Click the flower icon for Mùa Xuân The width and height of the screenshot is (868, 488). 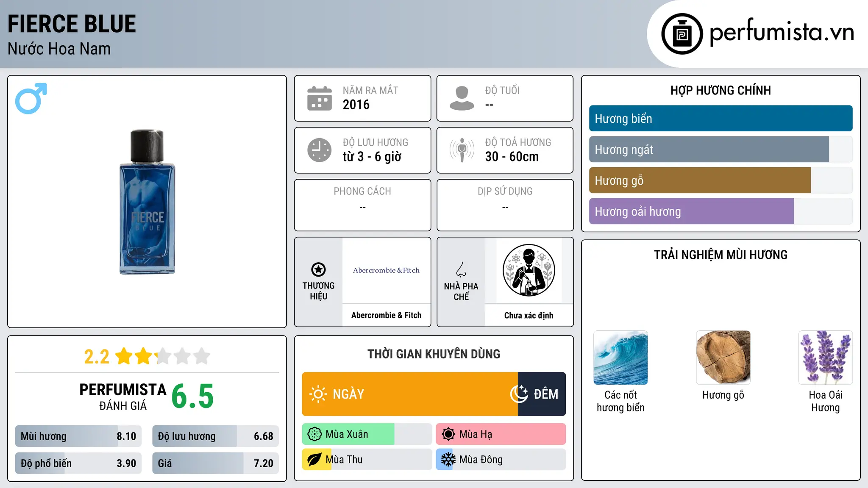click(x=314, y=434)
